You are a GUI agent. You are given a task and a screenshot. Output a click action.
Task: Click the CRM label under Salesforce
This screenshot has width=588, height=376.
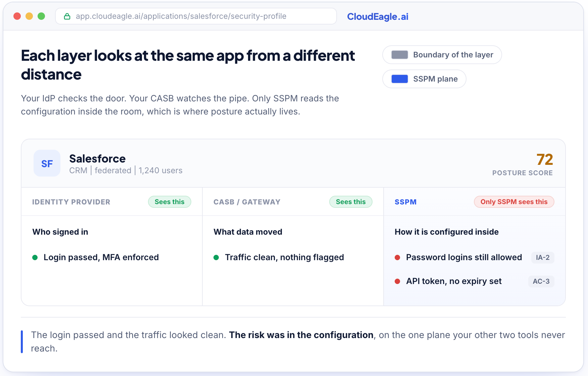[78, 171]
